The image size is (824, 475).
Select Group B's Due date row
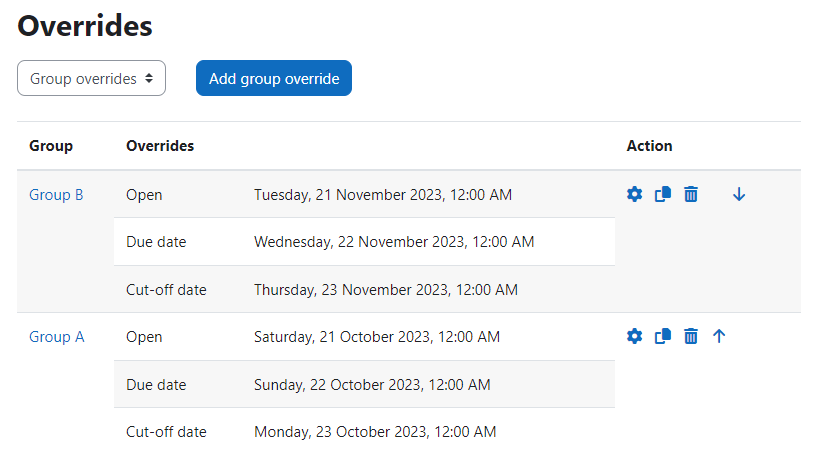[x=364, y=242]
